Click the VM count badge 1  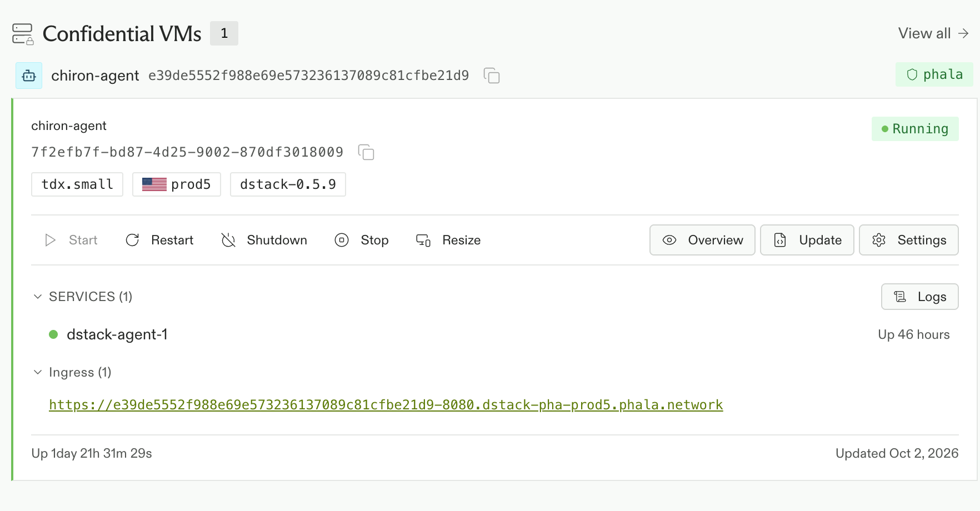(224, 33)
